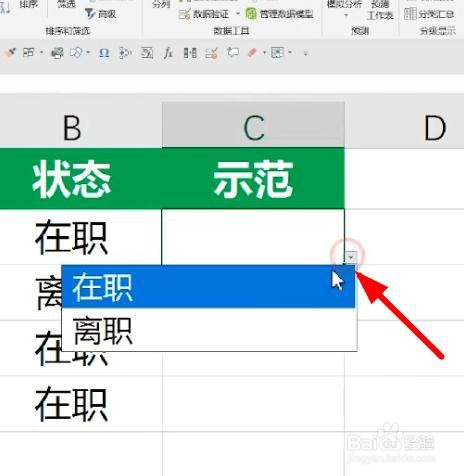Select the first 在职 cell under 状态
The image size is (464, 476).
coord(72,237)
